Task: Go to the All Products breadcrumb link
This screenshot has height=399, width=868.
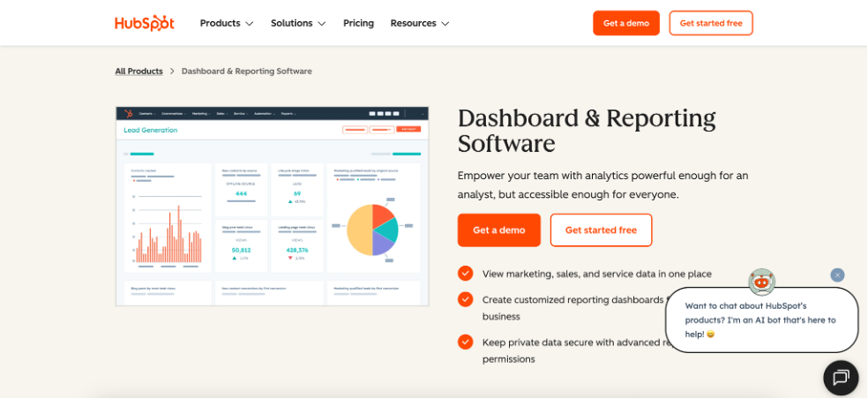Action: pyautogui.click(x=138, y=72)
